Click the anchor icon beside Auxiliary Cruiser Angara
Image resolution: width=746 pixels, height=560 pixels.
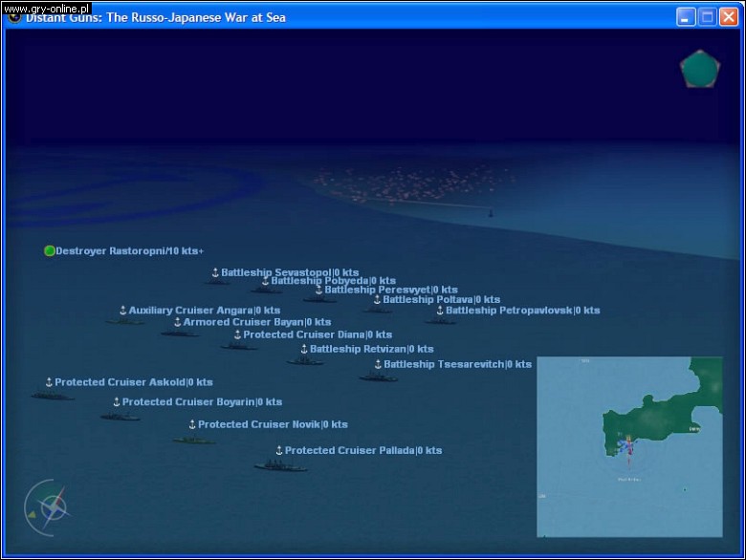tap(122, 311)
